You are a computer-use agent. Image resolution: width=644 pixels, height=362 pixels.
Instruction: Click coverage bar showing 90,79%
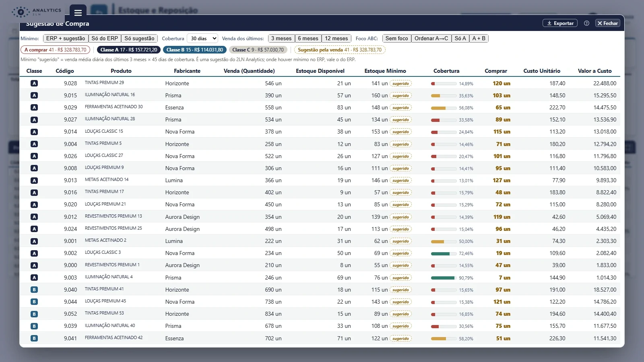coord(444,278)
